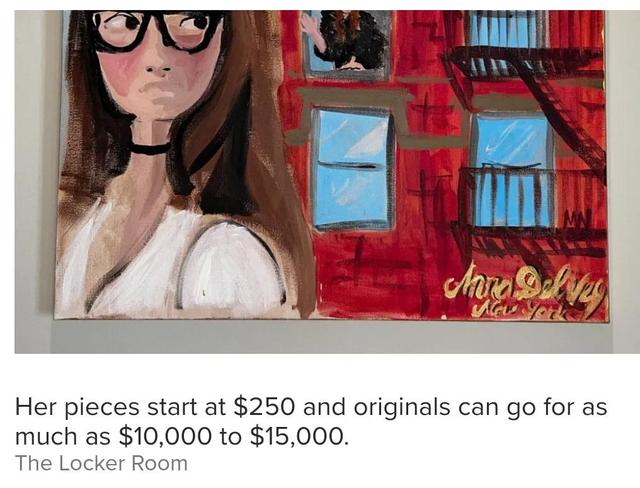Click the top-right barred window in the painting

[507, 29]
